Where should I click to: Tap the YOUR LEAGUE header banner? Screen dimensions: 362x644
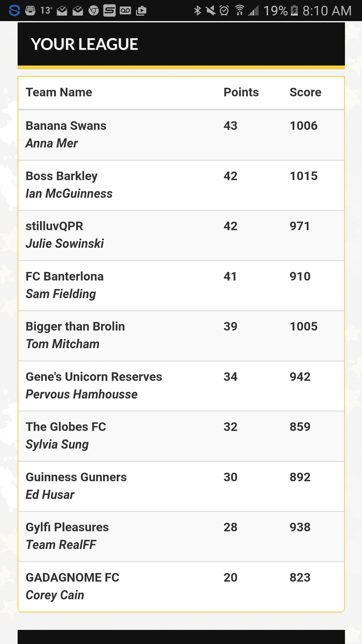click(181, 44)
